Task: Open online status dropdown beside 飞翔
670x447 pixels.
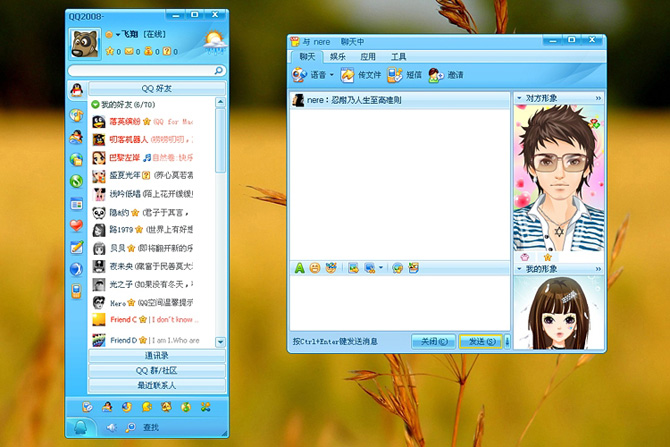Action: 118,35
